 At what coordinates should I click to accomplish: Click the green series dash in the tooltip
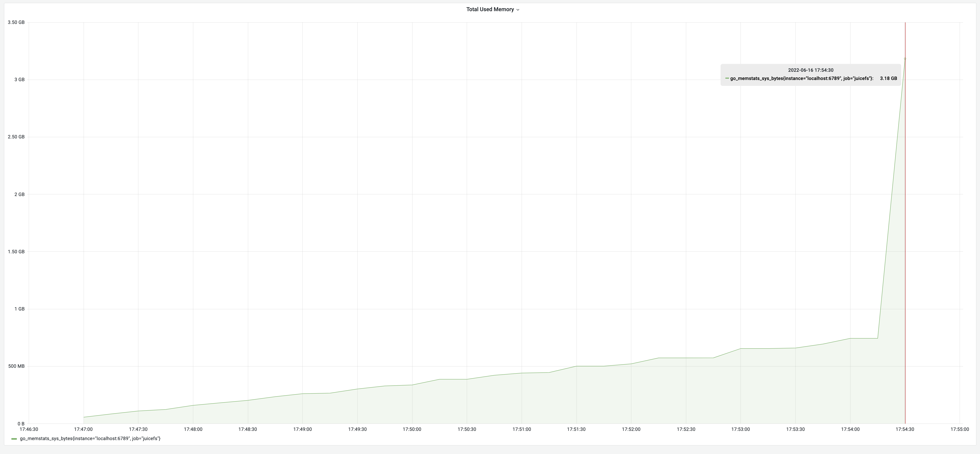[x=727, y=78]
